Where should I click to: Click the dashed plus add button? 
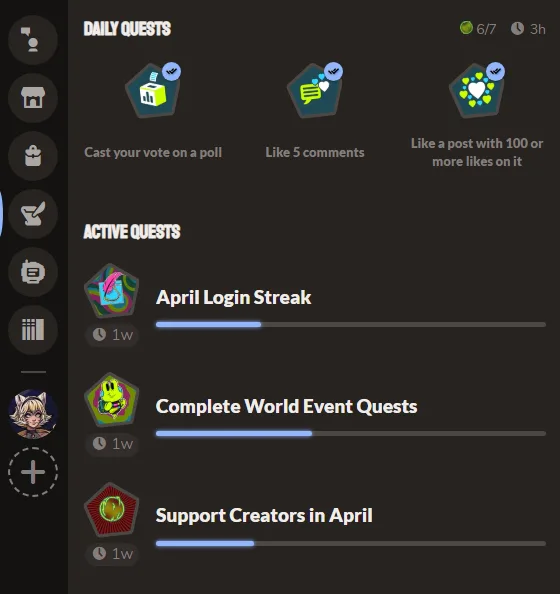click(33, 472)
